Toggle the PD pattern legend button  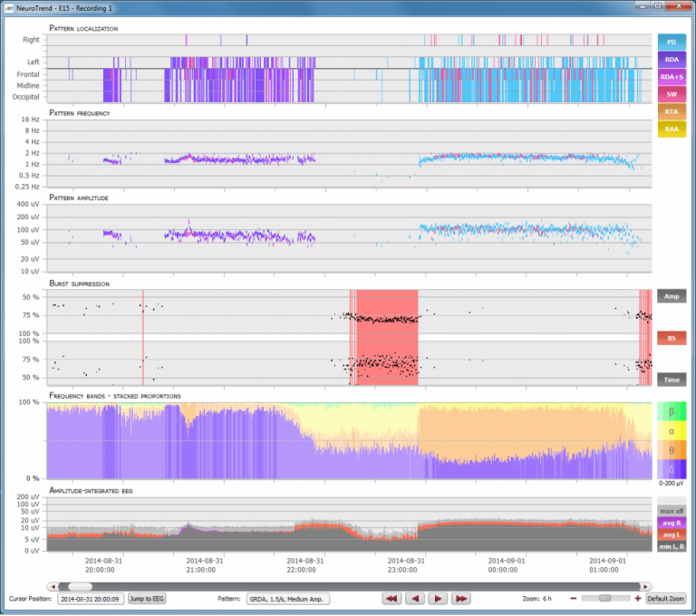tap(672, 43)
